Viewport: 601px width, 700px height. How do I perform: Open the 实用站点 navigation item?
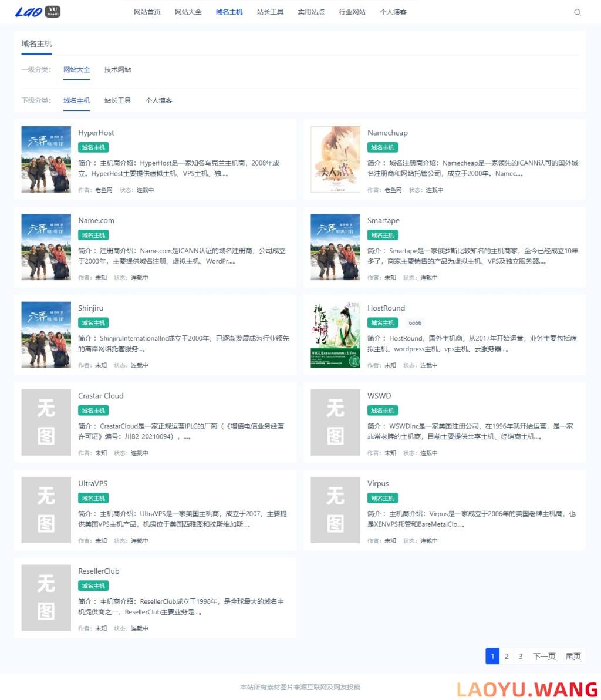(x=312, y=12)
